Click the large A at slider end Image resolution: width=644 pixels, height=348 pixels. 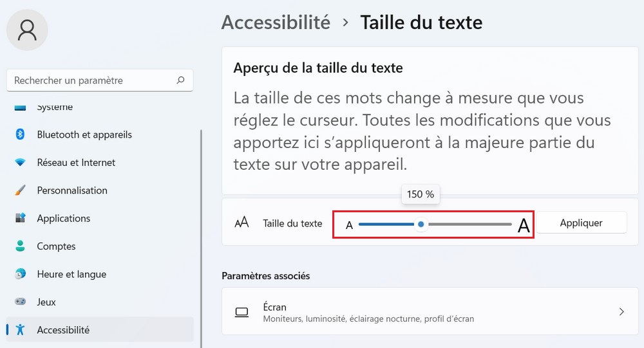(524, 226)
